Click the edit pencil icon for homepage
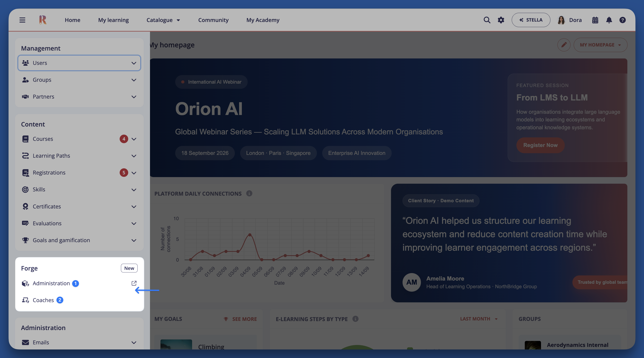Screen dimensions: 644x358 click(564, 45)
